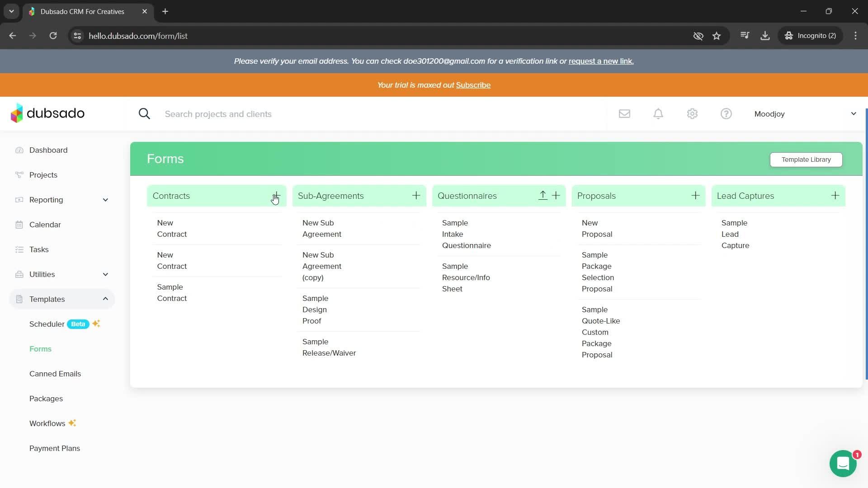
Task: Click the Template Library button
Action: click(x=806, y=160)
